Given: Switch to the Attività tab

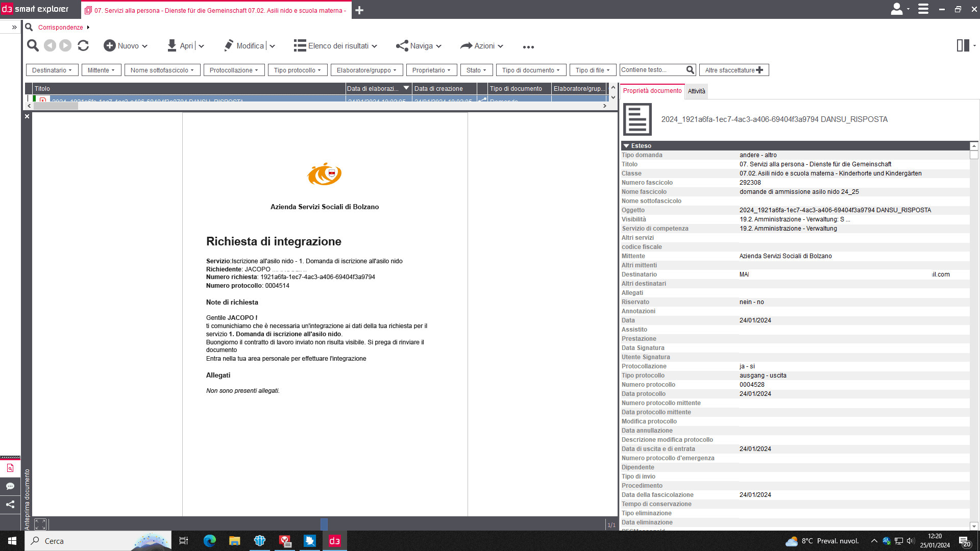Looking at the screenshot, I should coord(696,91).
